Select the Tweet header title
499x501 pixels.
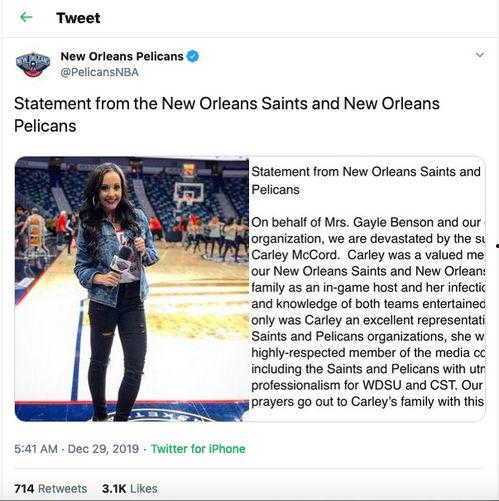pyautogui.click(x=78, y=18)
